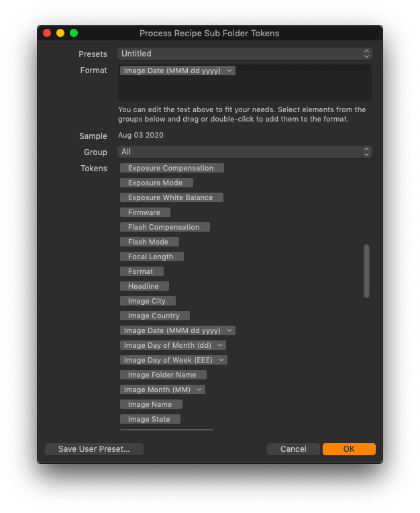
Task: Confirm with the orange OK button
Action: click(349, 449)
